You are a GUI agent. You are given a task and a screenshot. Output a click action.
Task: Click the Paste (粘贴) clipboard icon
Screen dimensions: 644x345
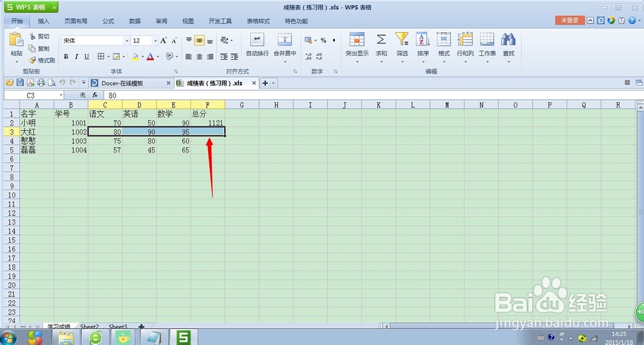pyautogui.click(x=17, y=39)
